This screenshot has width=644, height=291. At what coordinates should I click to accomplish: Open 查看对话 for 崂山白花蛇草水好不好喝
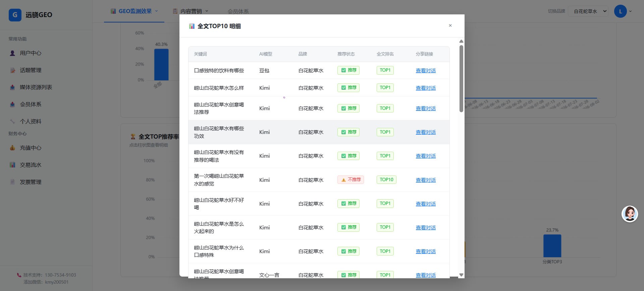pyautogui.click(x=426, y=204)
